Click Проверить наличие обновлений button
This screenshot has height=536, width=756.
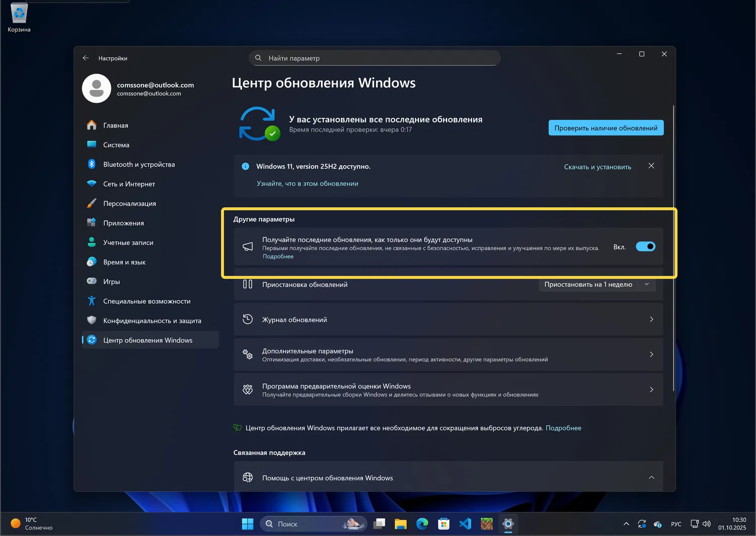(x=606, y=128)
